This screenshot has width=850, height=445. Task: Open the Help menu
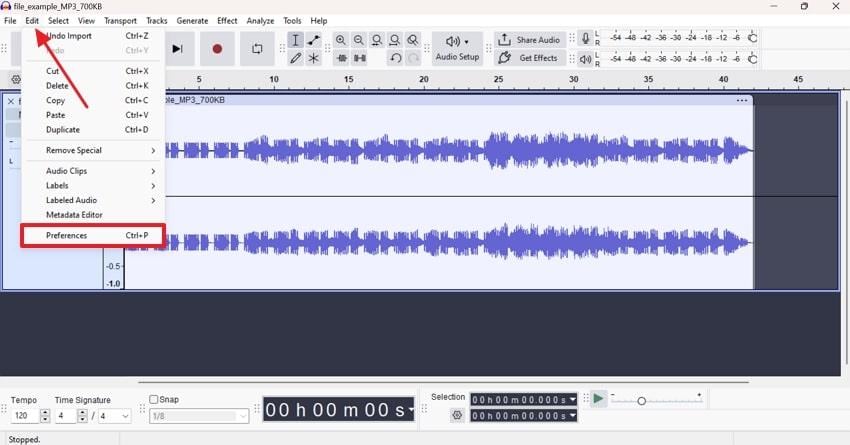coord(319,21)
